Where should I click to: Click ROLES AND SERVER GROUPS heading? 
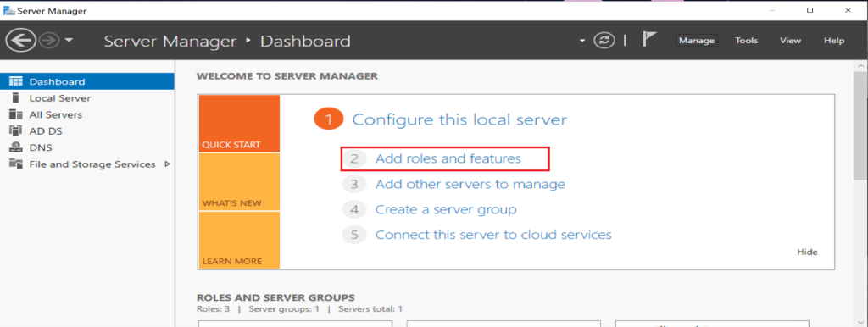(x=275, y=297)
